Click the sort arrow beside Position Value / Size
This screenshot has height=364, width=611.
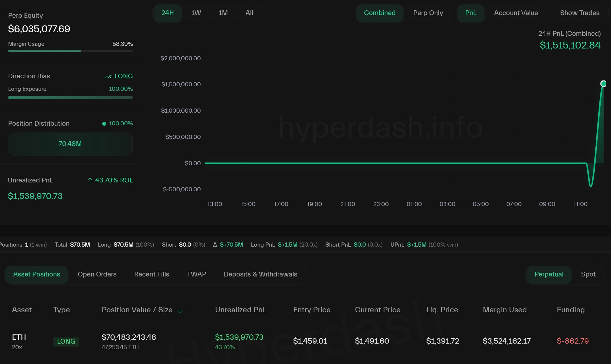(180, 310)
